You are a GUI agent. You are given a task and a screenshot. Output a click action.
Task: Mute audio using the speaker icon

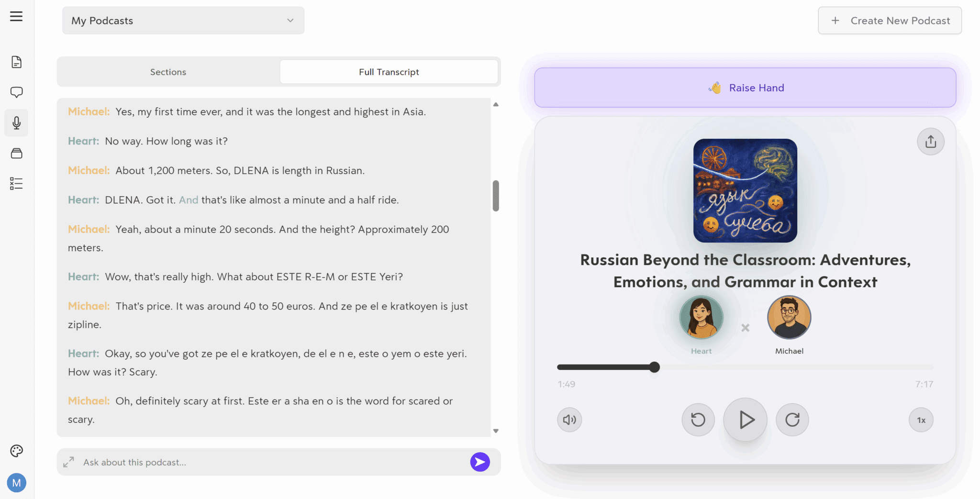(569, 420)
